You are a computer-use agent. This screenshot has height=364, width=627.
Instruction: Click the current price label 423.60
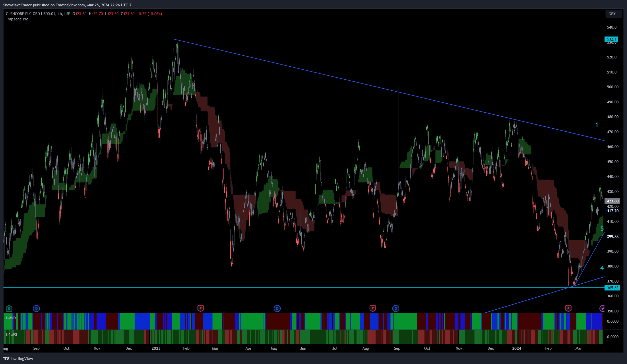point(612,201)
